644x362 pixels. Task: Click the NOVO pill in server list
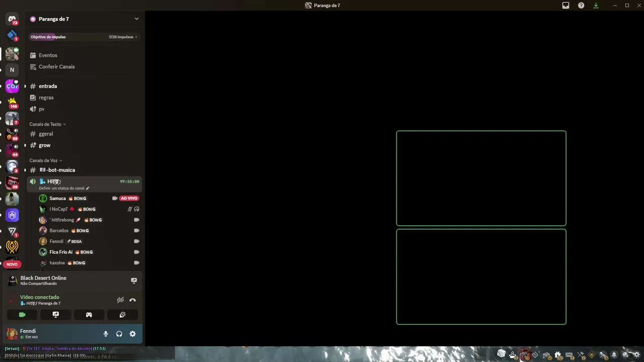(x=12, y=264)
